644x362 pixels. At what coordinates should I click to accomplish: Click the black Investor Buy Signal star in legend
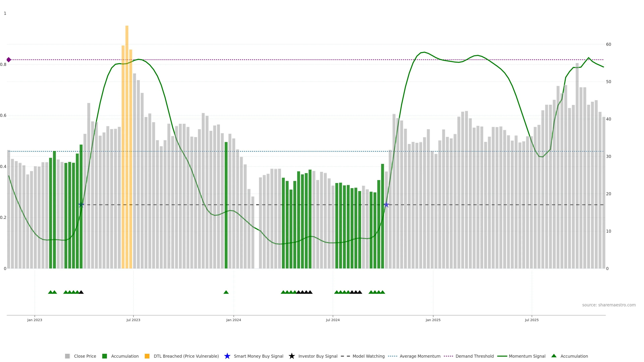coord(291,356)
